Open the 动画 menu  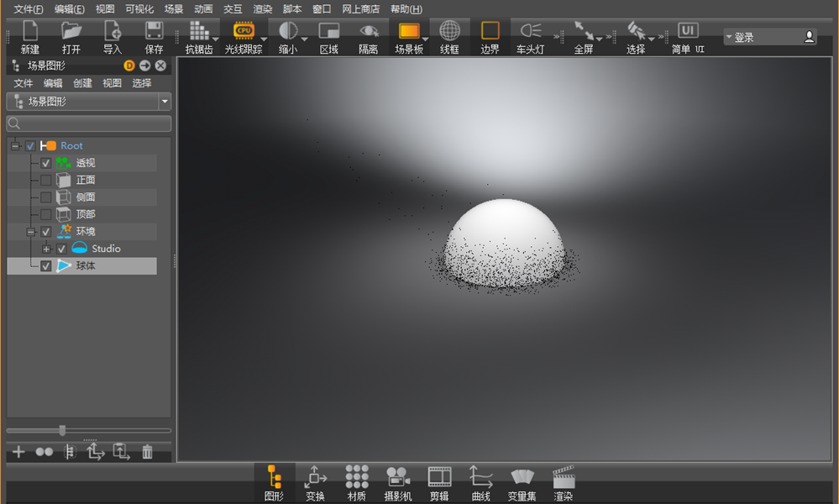click(x=203, y=9)
